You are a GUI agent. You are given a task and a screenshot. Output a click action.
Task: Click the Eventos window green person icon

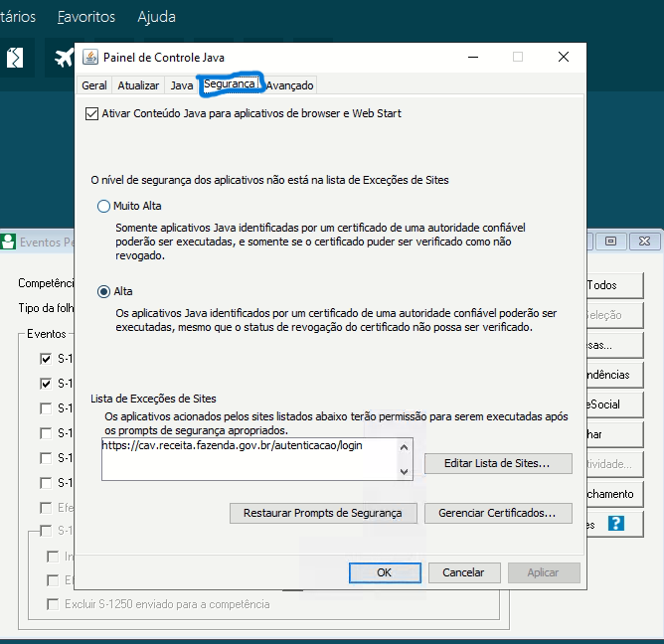tap(8, 241)
